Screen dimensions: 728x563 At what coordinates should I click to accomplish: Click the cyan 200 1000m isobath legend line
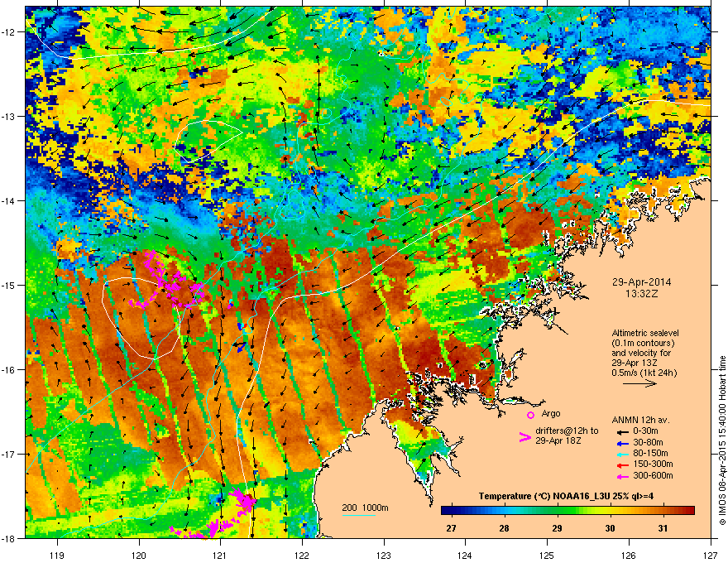pyautogui.click(x=359, y=515)
